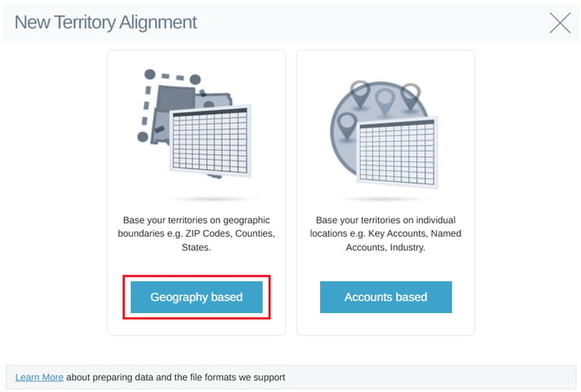Select the individual locations description text
581x392 pixels.
[386, 234]
